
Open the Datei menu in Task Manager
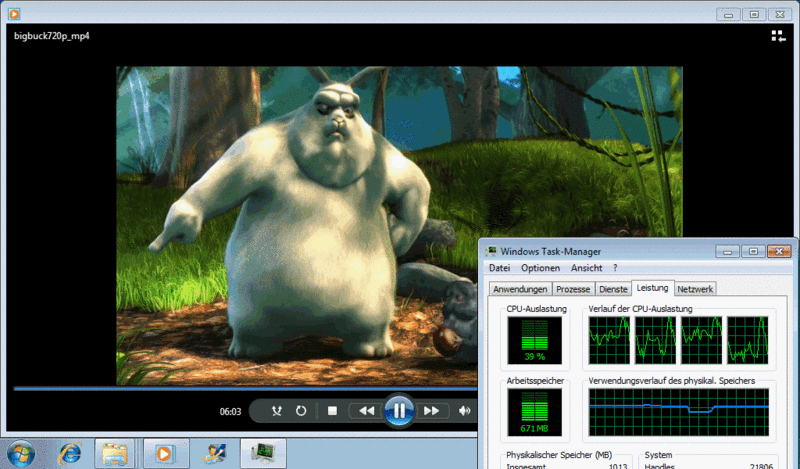click(499, 268)
